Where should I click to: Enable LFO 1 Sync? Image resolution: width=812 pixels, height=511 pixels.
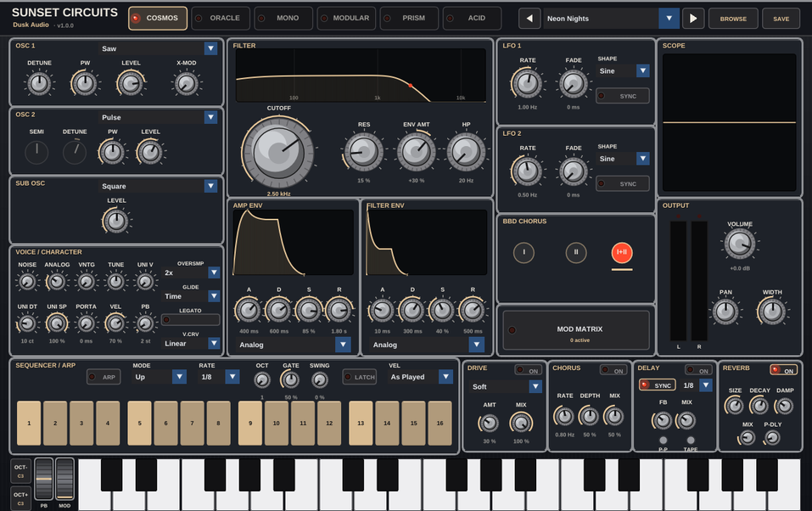pyautogui.click(x=623, y=96)
